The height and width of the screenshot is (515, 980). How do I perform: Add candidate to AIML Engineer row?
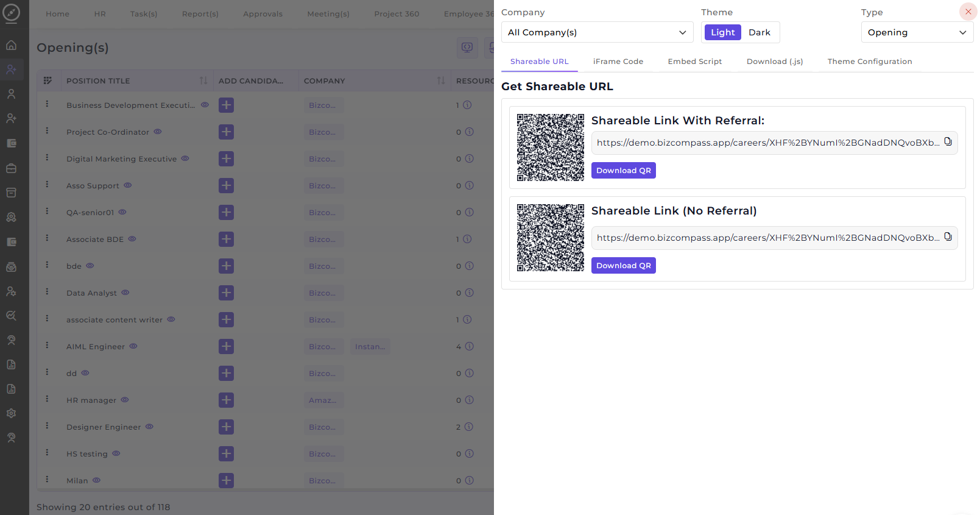(x=226, y=346)
